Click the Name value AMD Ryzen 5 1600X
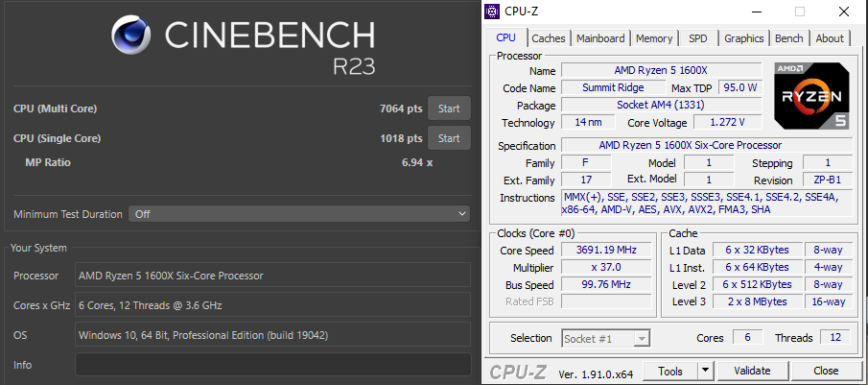The image size is (868, 385). click(661, 70)
